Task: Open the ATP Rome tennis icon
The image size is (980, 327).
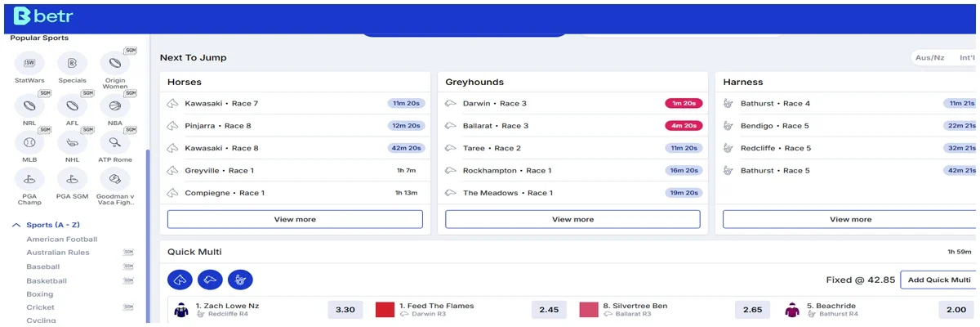Action: [x=115, y=142]
